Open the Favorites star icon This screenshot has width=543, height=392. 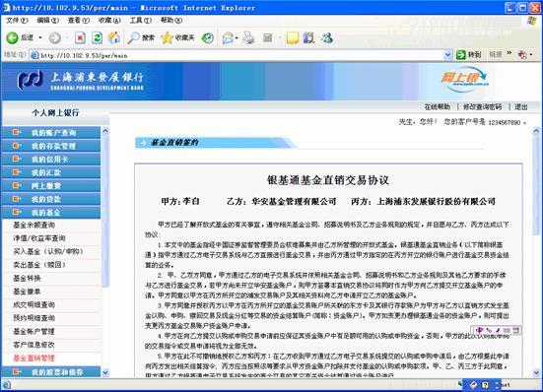[167, 37]
